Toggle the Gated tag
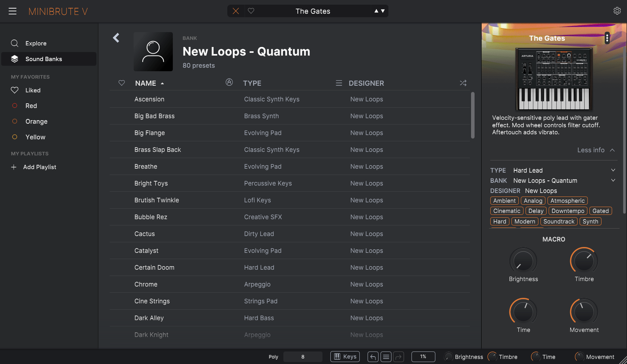Screen dimensions: 627x364 click(600, 211)
